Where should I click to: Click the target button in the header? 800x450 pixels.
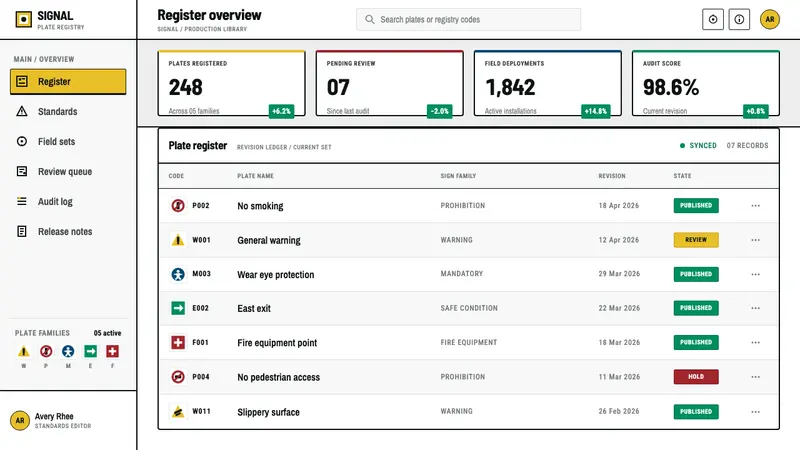713,19
